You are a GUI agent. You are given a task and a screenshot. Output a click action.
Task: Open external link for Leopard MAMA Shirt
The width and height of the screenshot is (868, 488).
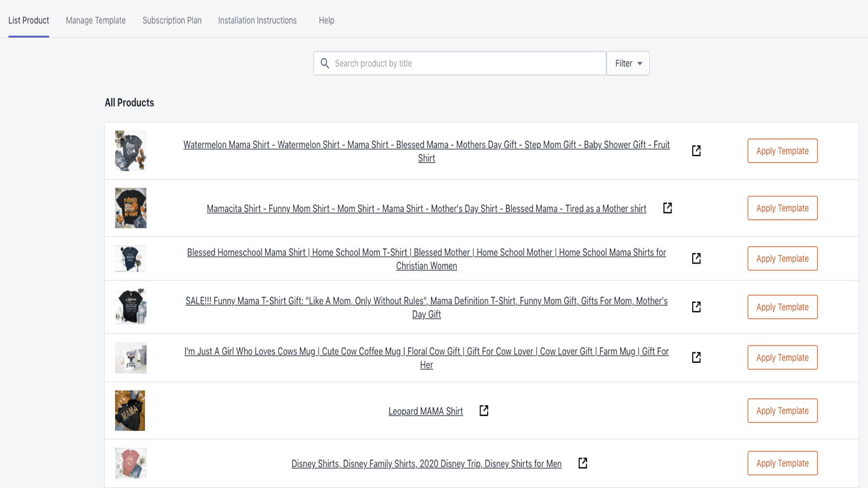[483, 410]
